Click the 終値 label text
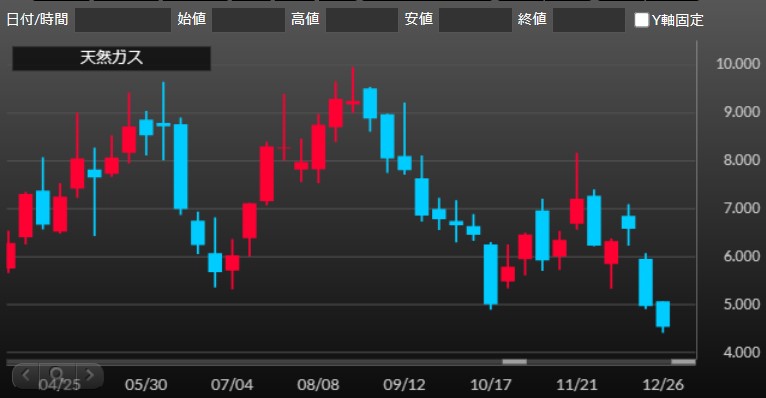 [x=532, y=20]
